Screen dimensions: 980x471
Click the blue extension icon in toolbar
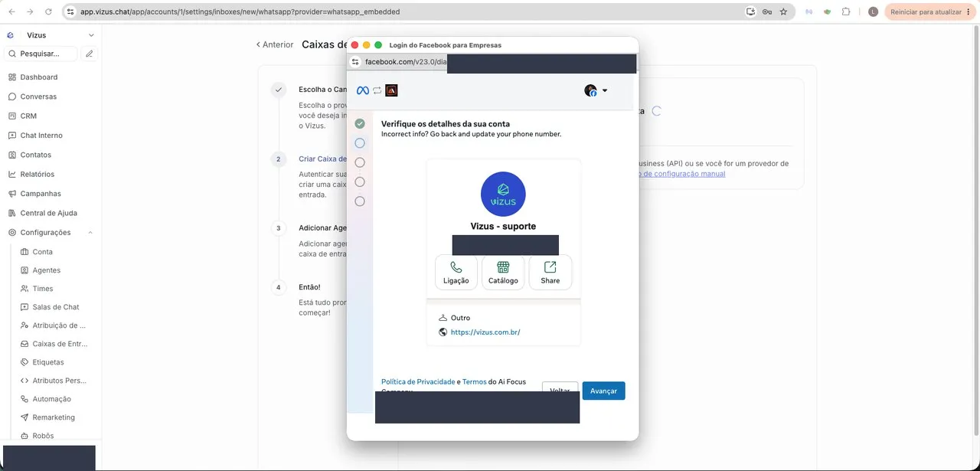[808, 11]
